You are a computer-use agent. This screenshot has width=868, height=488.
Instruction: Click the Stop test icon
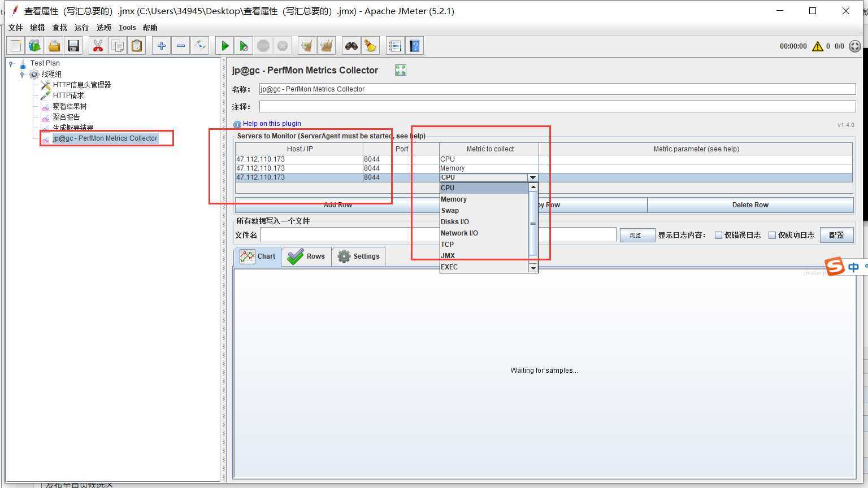click(x=263, y=46)
